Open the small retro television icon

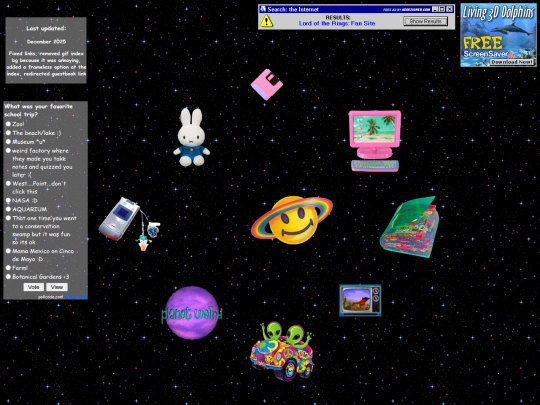pos(360,300)
